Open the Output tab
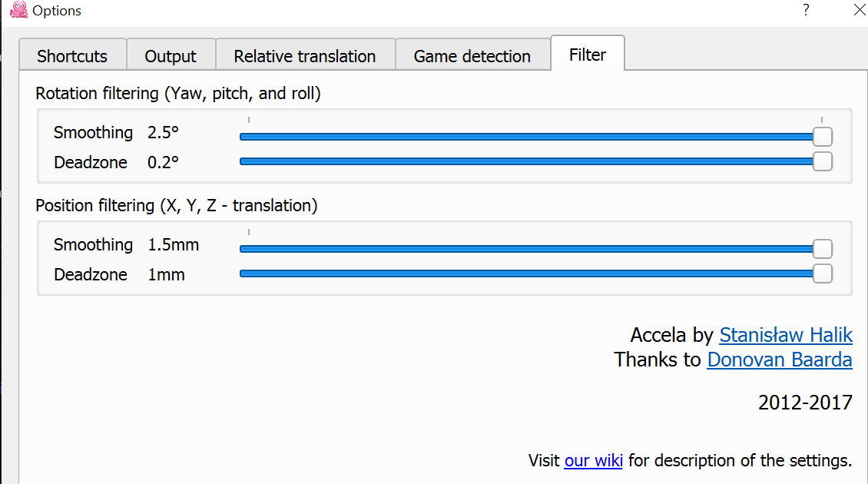Viewport: 868px width, 484px height. tap(171, 56)
